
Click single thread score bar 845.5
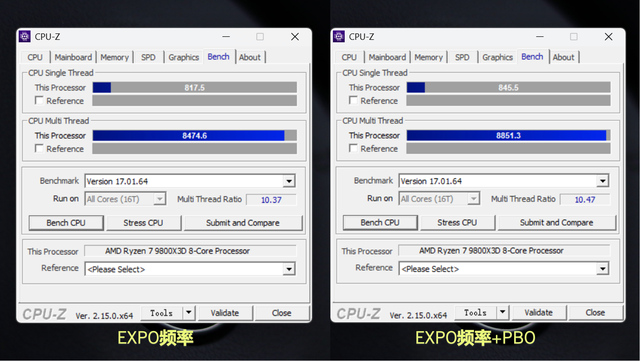click(x=509, y=87)
